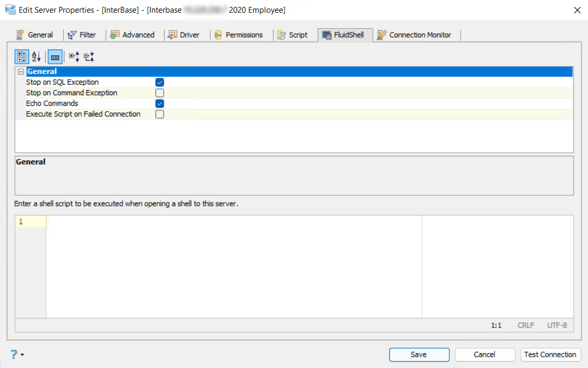This screenshot has width=588, height=368.
Task: Click the Alphabetical sort icon
Action: 36,56
